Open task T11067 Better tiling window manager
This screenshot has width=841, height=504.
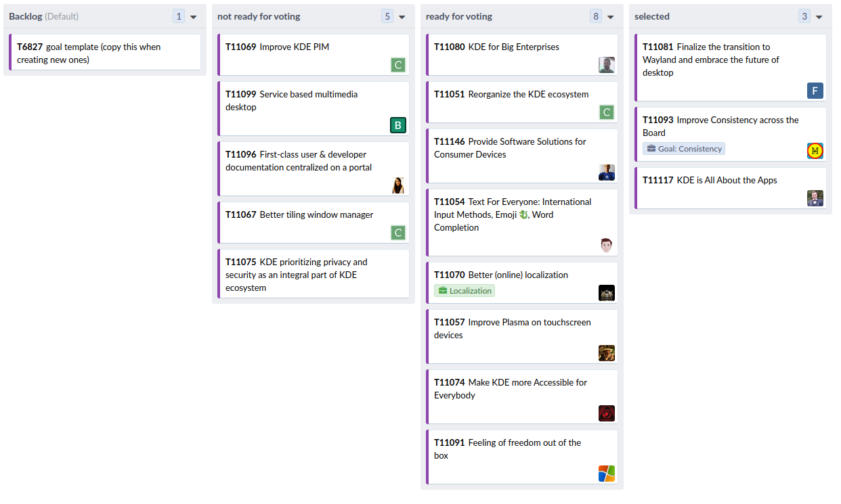click(x=299, y=214)
